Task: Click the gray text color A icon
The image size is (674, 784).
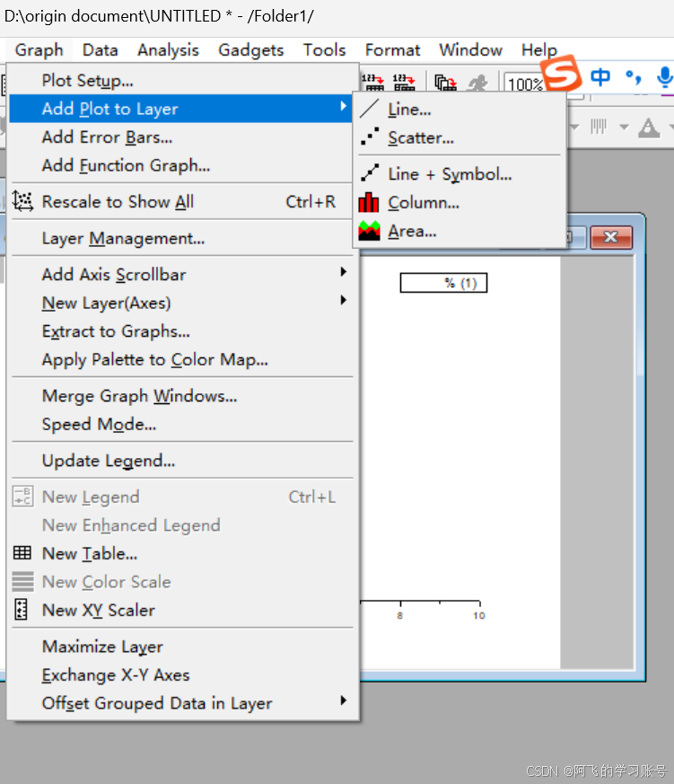Action: (649, 128)
